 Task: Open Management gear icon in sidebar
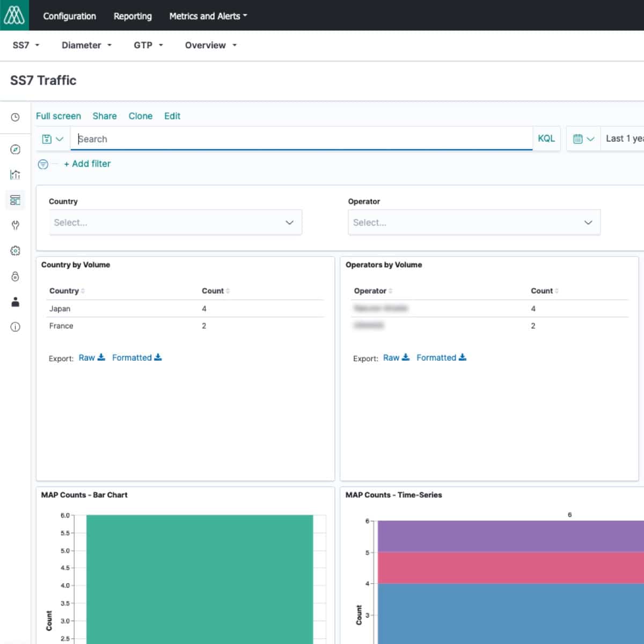[x=15, y=251]
